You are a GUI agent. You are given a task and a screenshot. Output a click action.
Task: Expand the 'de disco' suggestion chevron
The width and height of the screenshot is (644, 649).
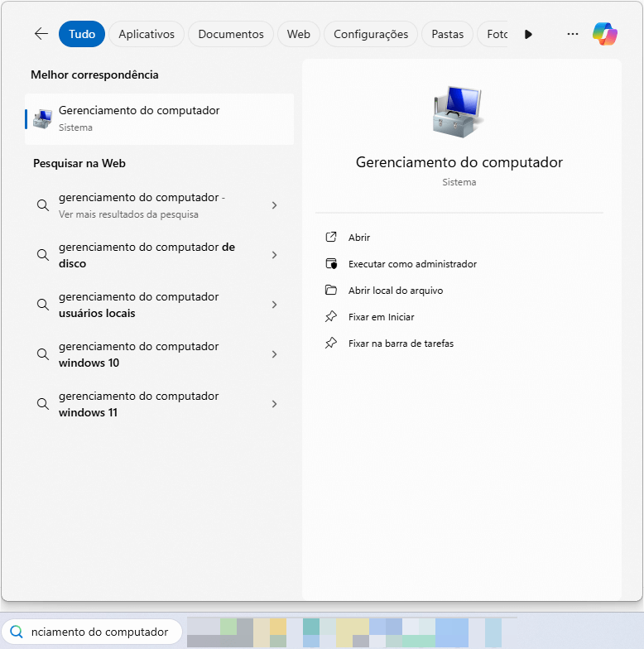point(274,255)
